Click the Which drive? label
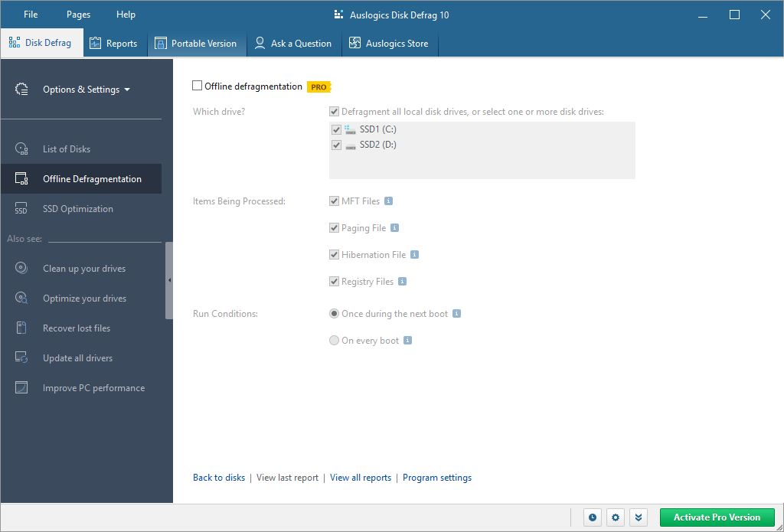The image size is (784, 532). [x=219, y=112]
